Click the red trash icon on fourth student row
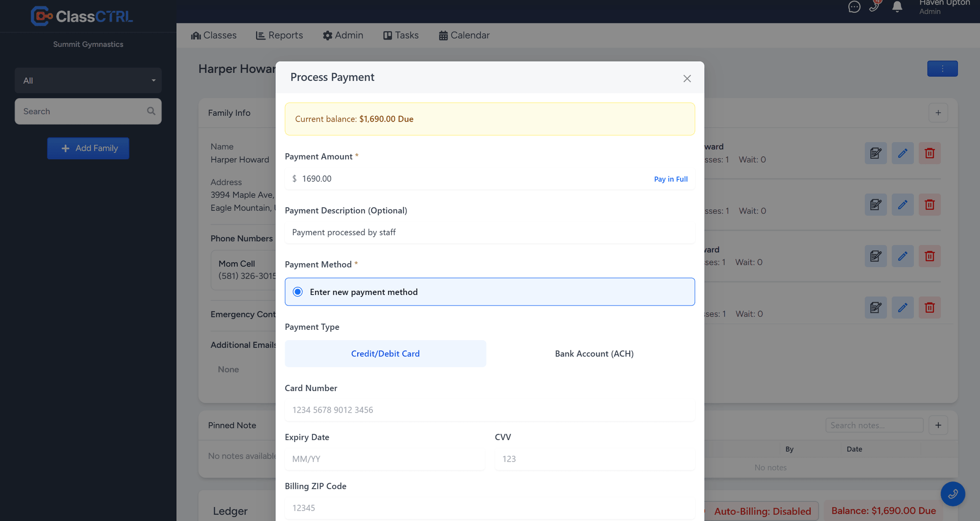This screenshot has height=521, width=980. 930,307
